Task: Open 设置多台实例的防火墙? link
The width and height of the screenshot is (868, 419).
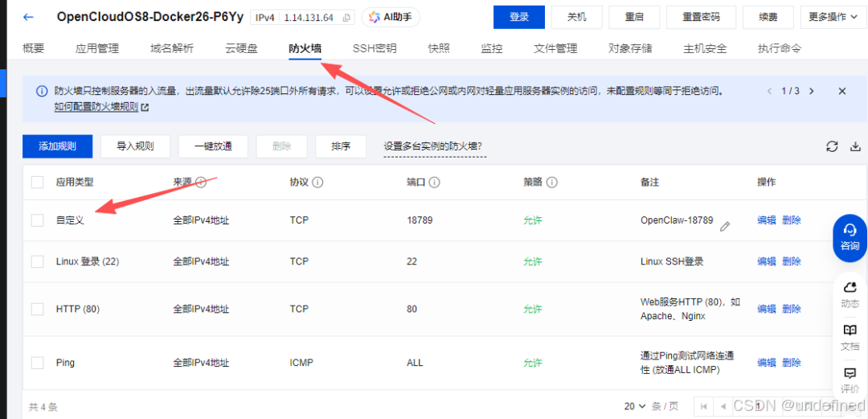Action: tap(433, 146)
